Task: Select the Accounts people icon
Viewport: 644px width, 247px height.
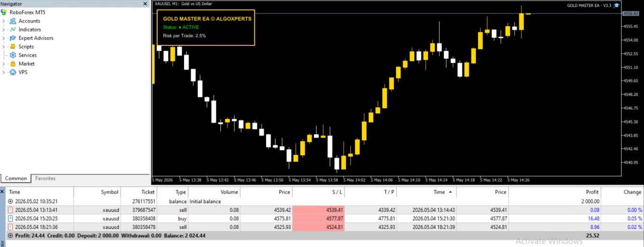Action: click(x=13, y=21)
